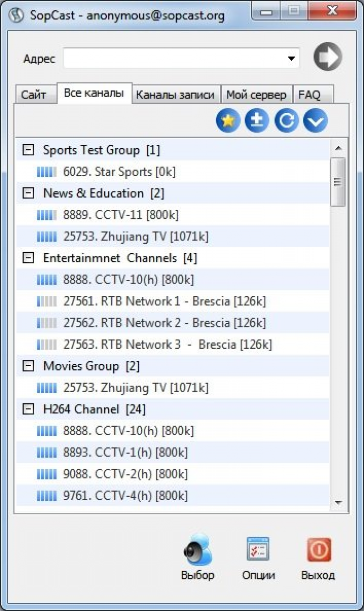The height and width of the screenshot is (611, 364).
Task: Click the red Выход power icon
Action: (x=319, y=550)
